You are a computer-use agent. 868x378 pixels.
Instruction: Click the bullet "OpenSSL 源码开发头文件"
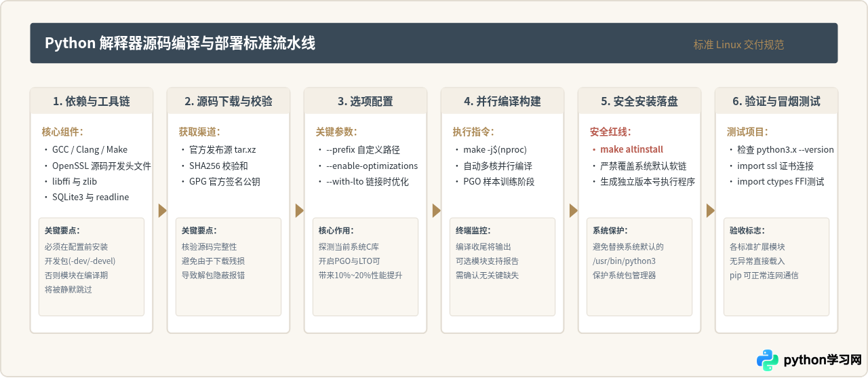pyautogui.click(x=102, y=166)
